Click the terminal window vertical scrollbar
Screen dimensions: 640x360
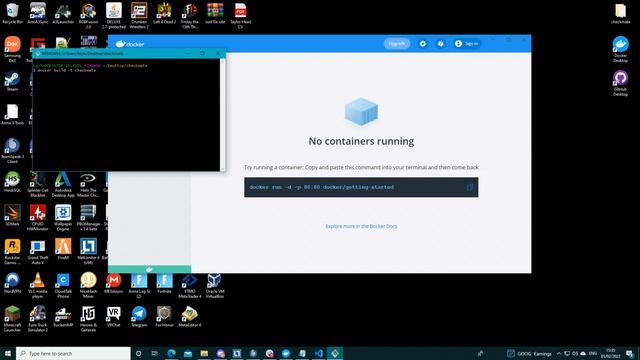coord(222,115)
